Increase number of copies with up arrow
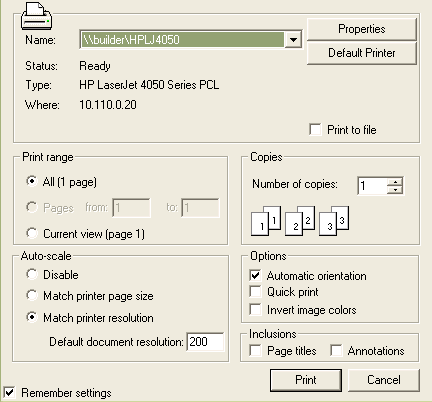Image resolution: width=432 pixels, height=402 pixels. pos(395,182)
